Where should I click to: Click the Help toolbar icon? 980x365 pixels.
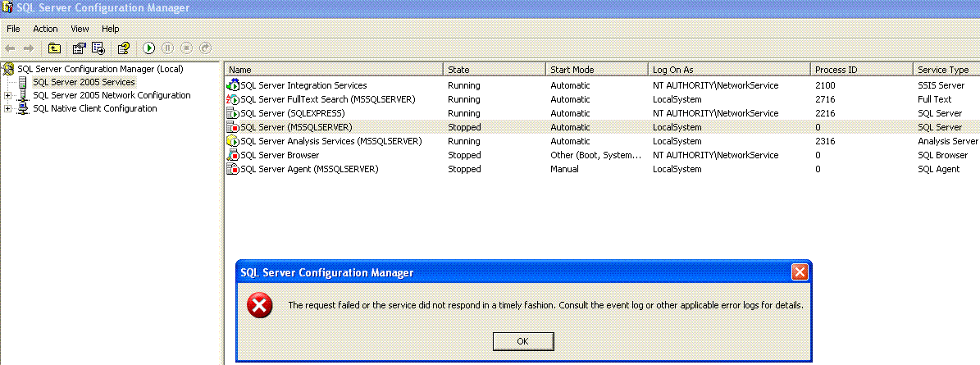tap(124, 48)
